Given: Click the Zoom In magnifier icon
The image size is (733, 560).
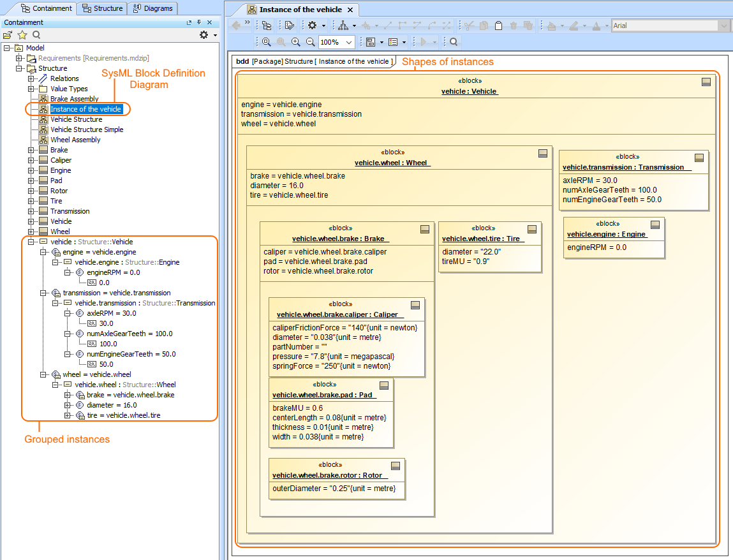Looking at the screenshot, I should point(295,42).
